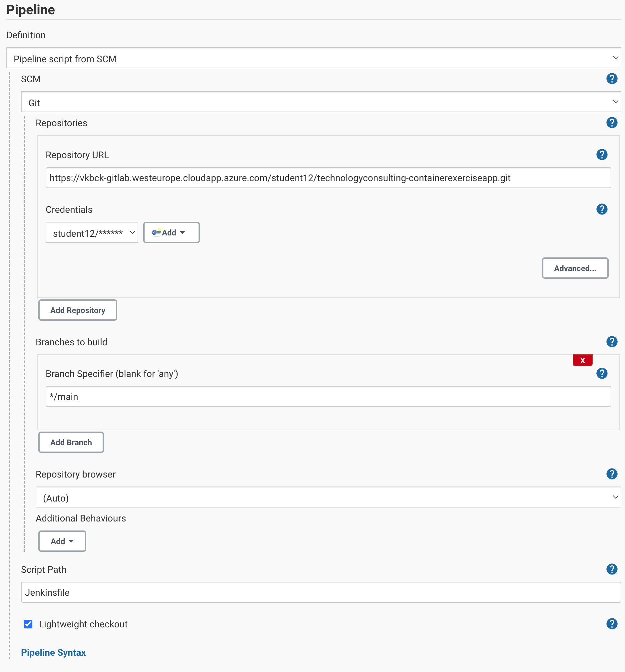Image resolution: width=625 pixels, height=672 pixels.
Task: Show help for Script Path
Action: click(611, 569)
